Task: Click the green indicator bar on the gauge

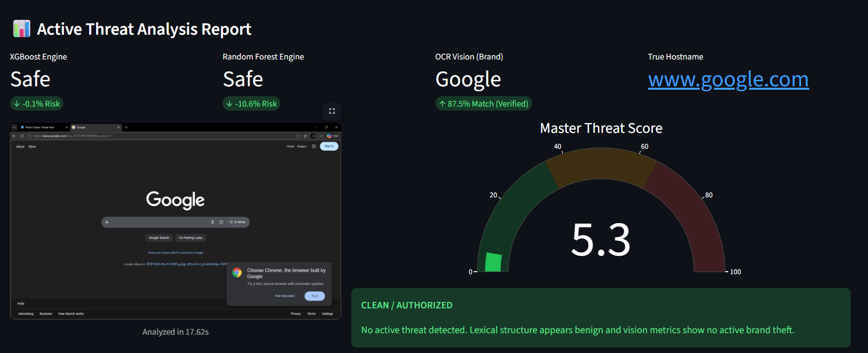Action: pos(493,262)
